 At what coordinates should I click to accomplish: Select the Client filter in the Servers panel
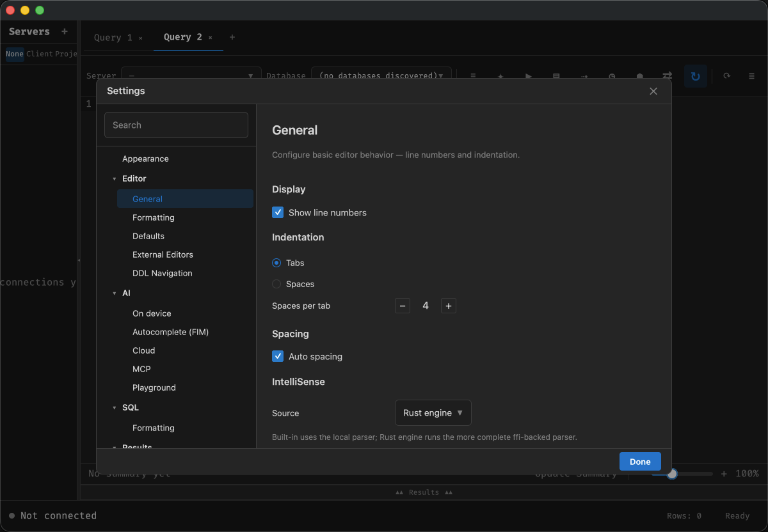pos(39,54)
